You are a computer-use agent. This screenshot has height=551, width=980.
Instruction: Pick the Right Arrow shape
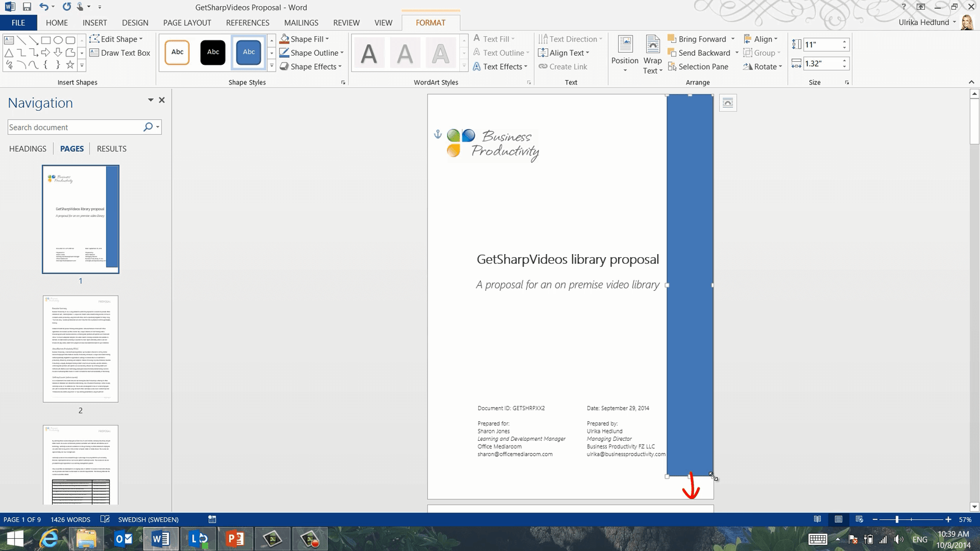coord(46,53)
